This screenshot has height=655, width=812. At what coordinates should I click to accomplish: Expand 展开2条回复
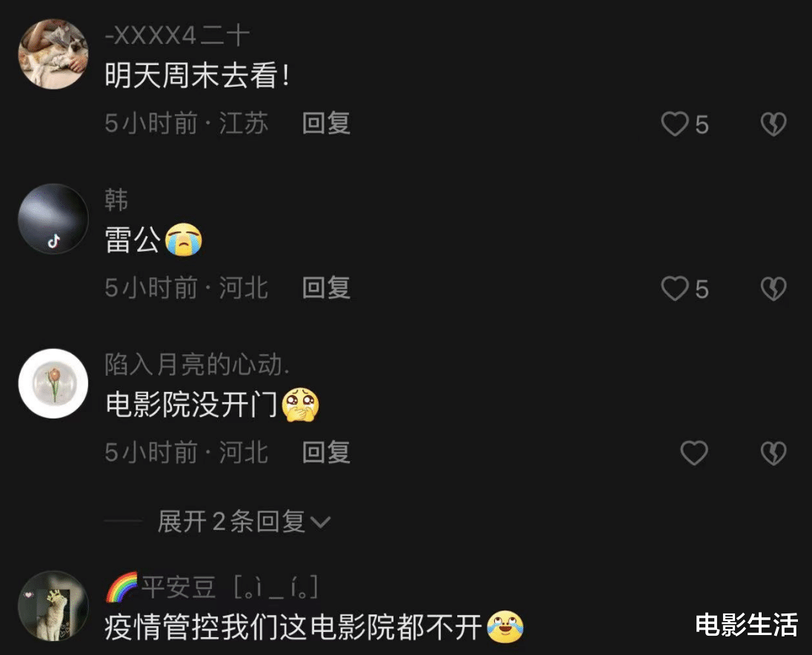tap(244, 522)
